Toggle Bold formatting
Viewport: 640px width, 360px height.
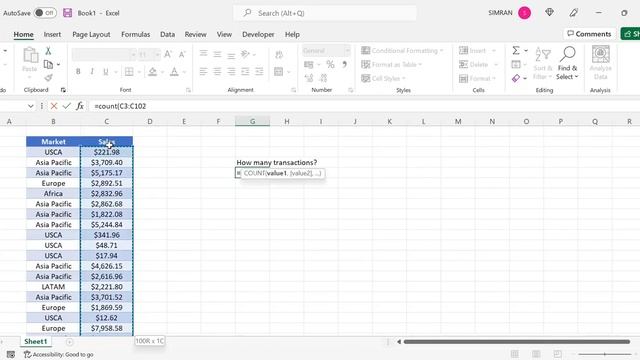coord(78,72)
